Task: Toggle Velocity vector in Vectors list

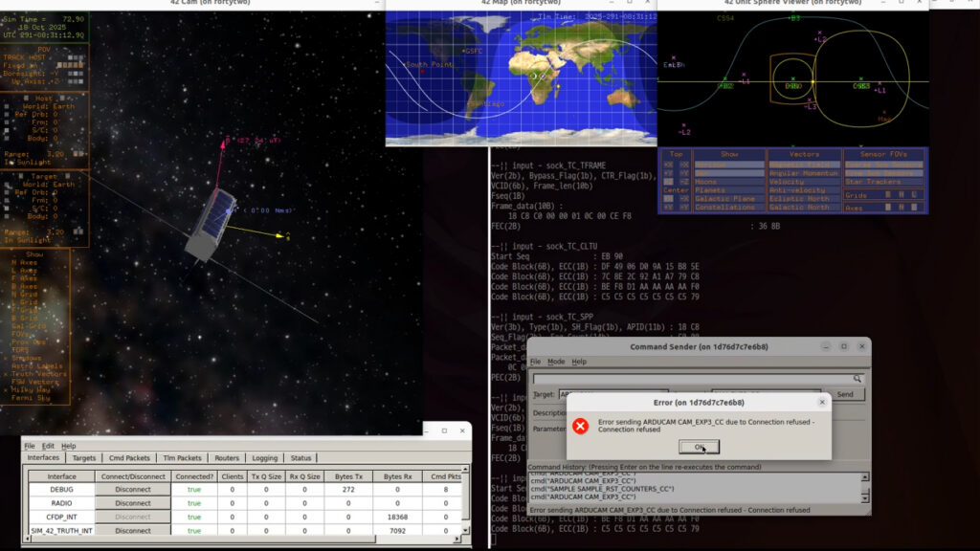Action: (x=804, y=182)
